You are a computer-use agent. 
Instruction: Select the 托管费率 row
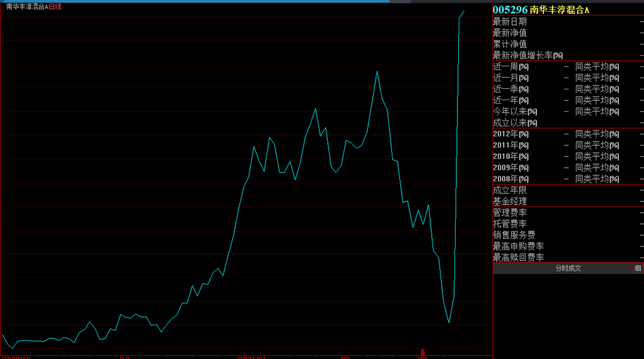tap(568, 224)
